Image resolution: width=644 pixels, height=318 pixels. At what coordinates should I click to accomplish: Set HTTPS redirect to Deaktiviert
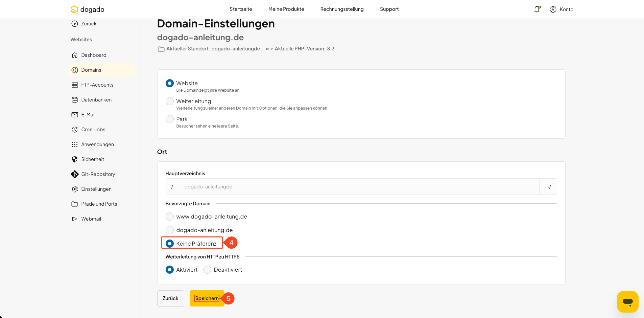(x=207, y=270)
